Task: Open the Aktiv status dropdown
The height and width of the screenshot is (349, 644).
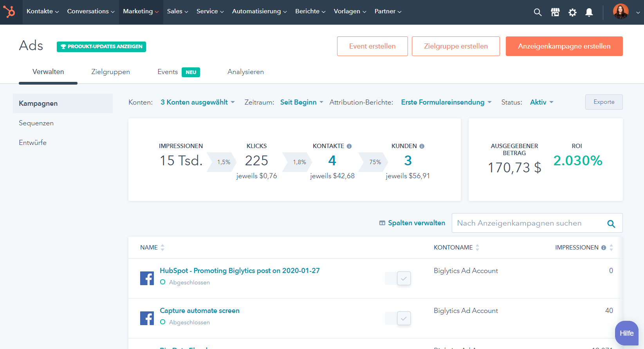Action: click(542, 102)
